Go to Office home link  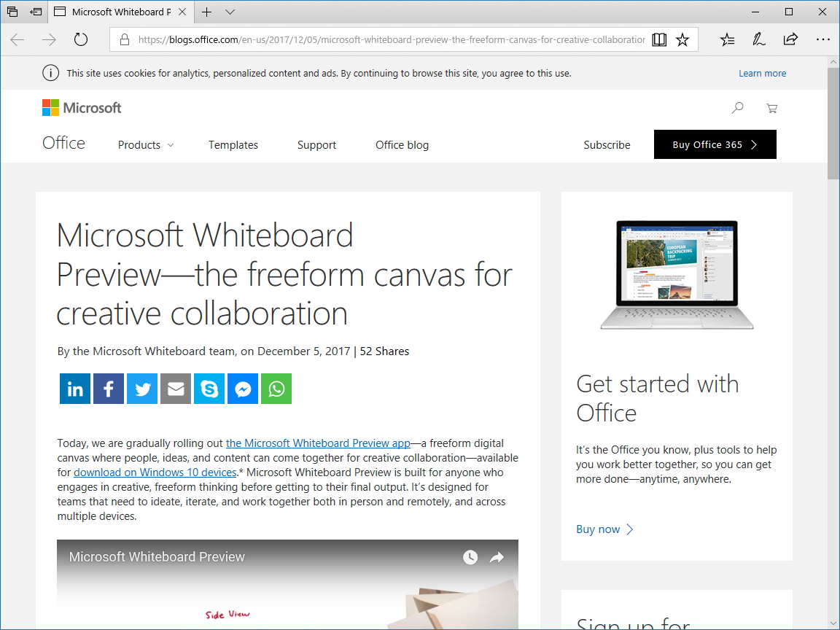[x=63, y=143]
